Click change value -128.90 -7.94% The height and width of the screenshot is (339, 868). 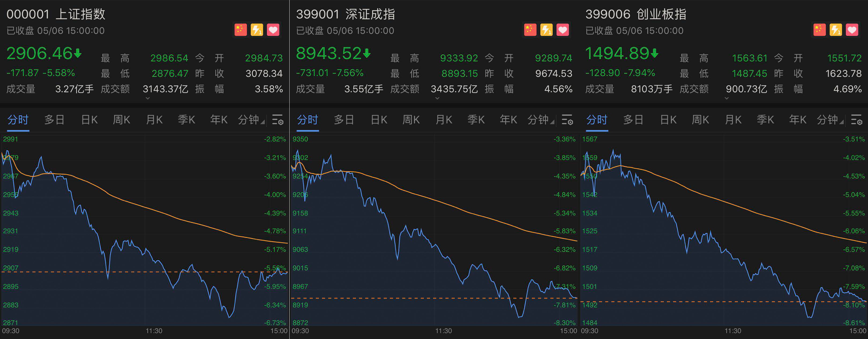pyautogui.click(x=620, y=73)
